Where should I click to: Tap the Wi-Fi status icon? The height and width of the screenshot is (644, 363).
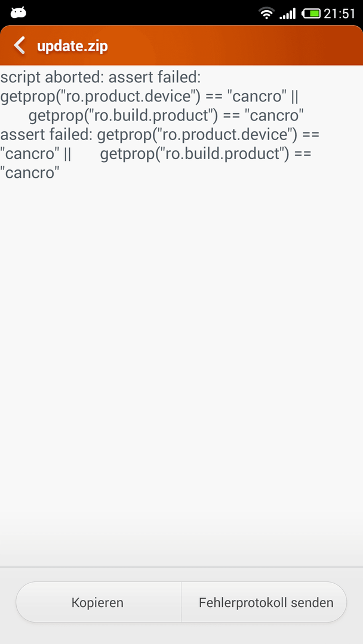coord(267,13)
